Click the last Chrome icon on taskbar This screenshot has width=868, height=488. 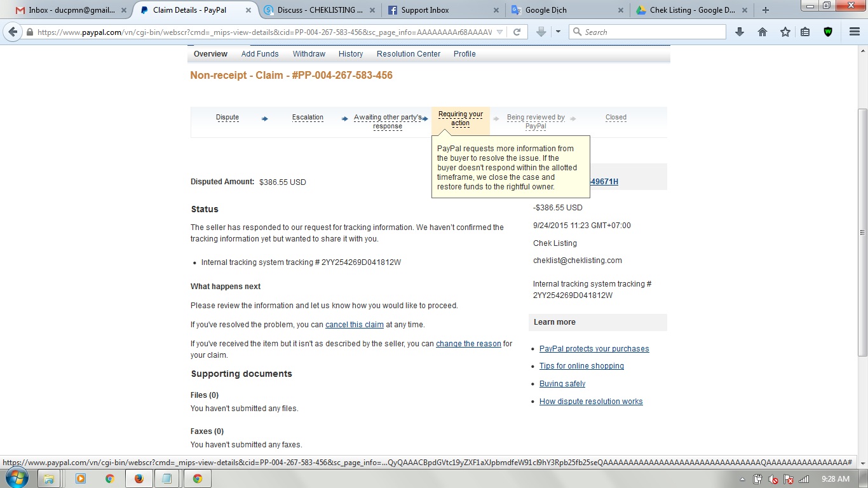tap(198, 479)
